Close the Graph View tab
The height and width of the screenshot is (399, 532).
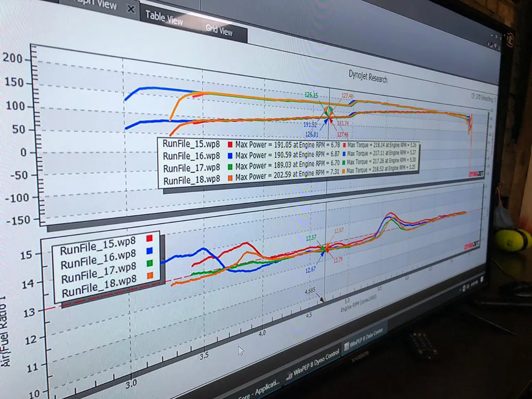pyautogui.click(x=131, y=9)
